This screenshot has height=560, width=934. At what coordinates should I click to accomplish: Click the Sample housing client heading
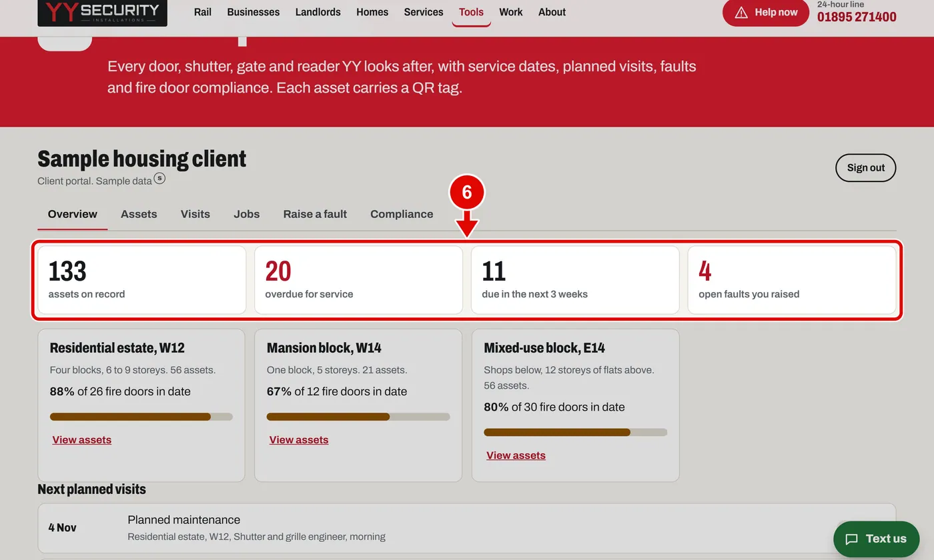pos(142,159)
